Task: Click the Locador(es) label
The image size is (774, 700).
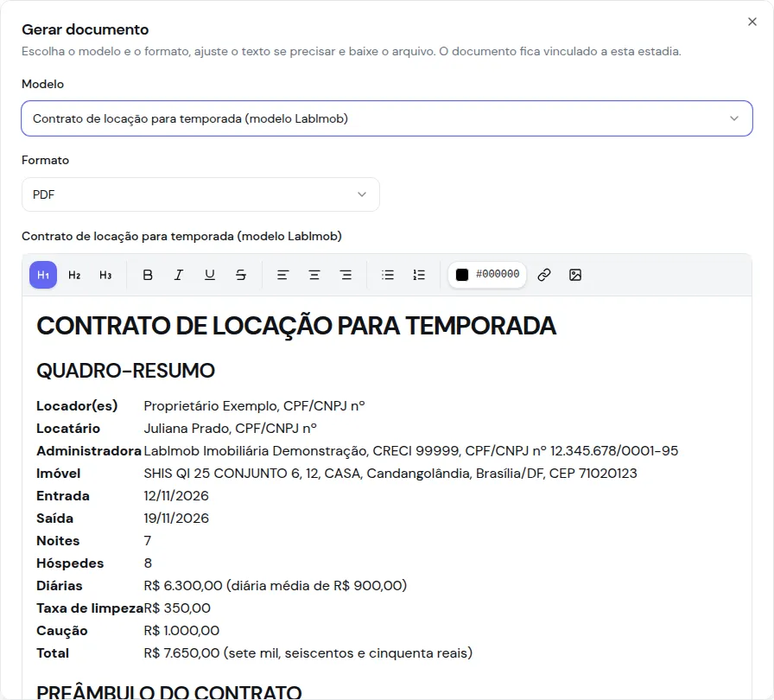Action: [x=77, y=406]
